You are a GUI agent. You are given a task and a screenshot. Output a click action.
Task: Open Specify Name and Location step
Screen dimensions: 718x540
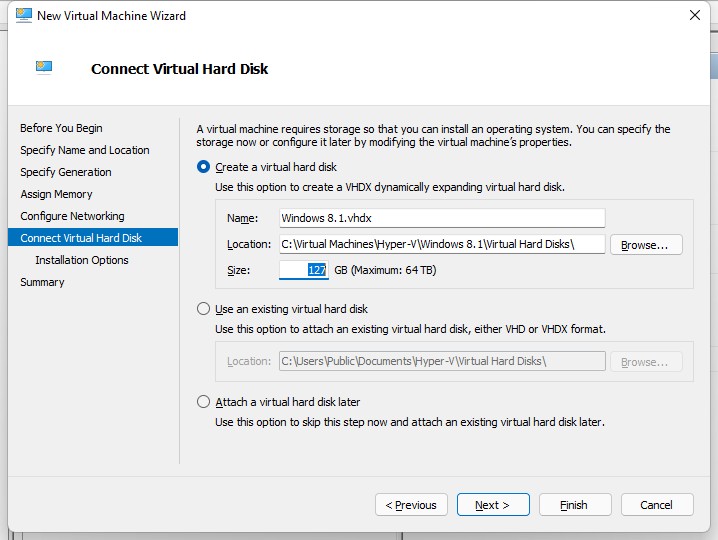click(x=85, y=150)
